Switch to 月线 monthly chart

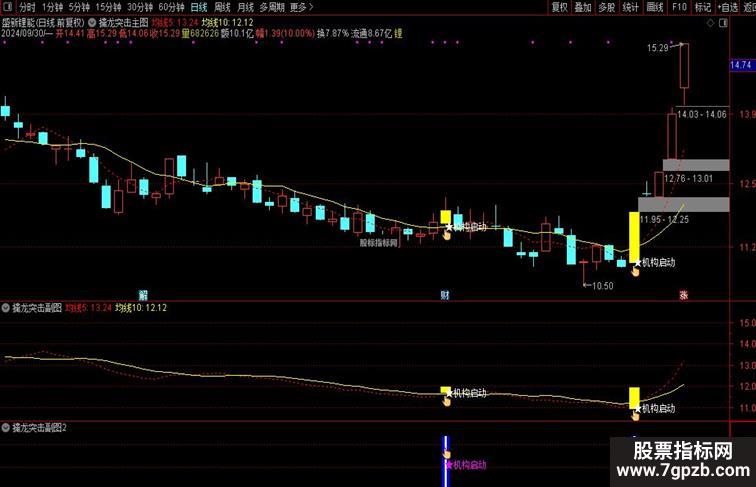pos(245,7)
